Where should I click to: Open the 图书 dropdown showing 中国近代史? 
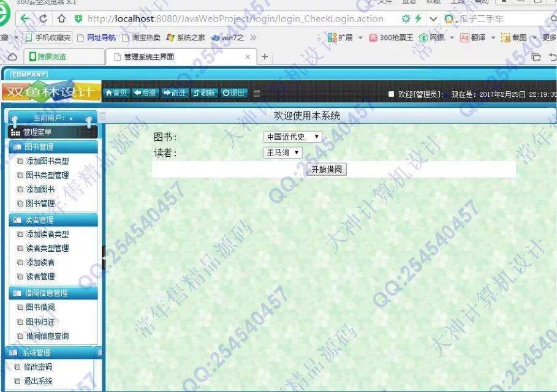click(293, 137)
